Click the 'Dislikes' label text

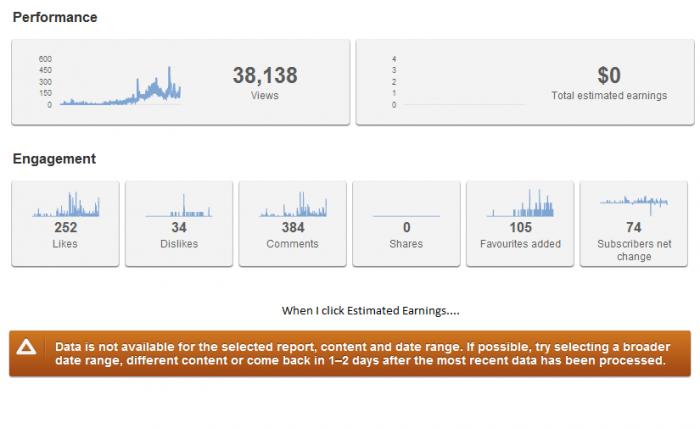pos(179,244)
